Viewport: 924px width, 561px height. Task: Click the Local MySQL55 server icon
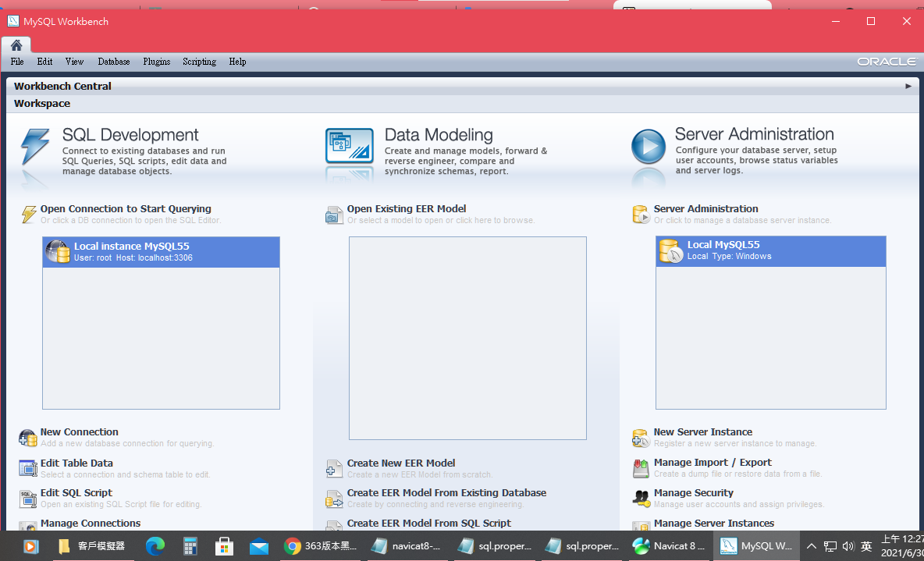(671, 251)
